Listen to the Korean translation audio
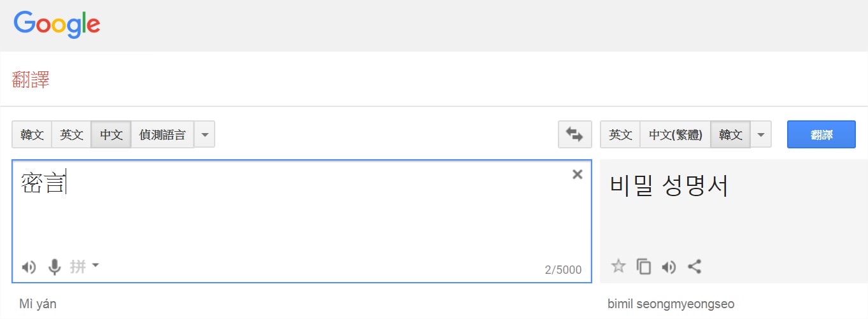868x319 pixels. pos(669,266)
